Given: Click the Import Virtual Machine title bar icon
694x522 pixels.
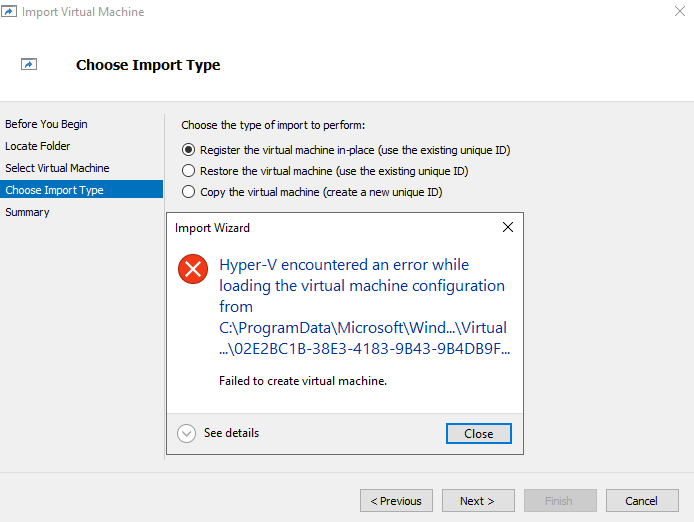Looking at the screenshot, I should click(10, 12).
